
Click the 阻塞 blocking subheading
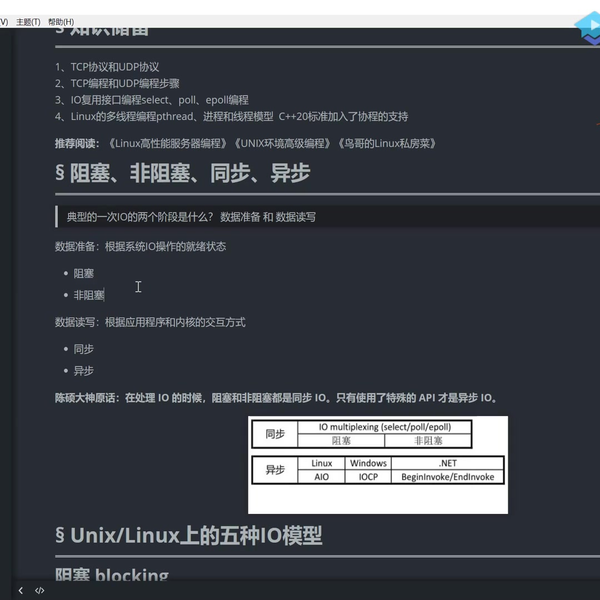(112, 575)
